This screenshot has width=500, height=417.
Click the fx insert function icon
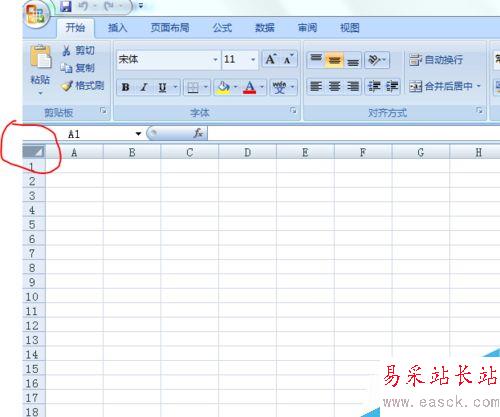click(198, 133)
